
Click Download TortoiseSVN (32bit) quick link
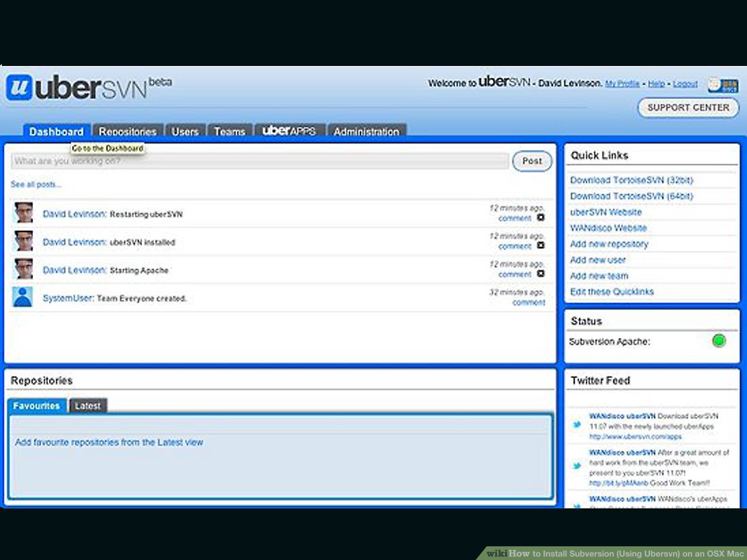coord(632,180)
